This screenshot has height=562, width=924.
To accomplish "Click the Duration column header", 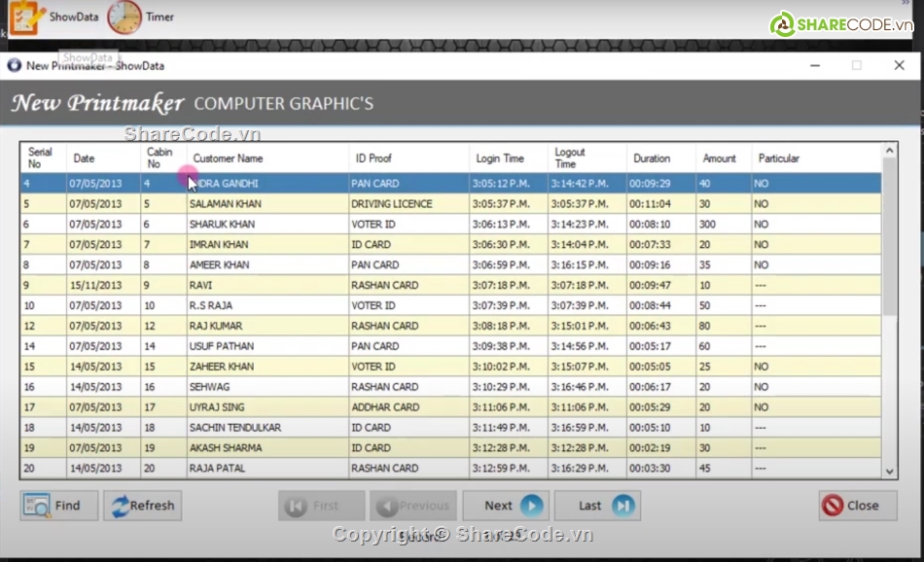I will tap(651, 158).
